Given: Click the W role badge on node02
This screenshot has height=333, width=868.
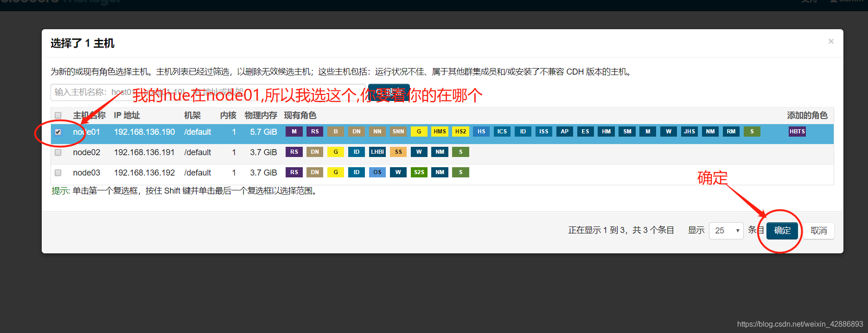Looking at the screenshot, I should pos(419,152).
